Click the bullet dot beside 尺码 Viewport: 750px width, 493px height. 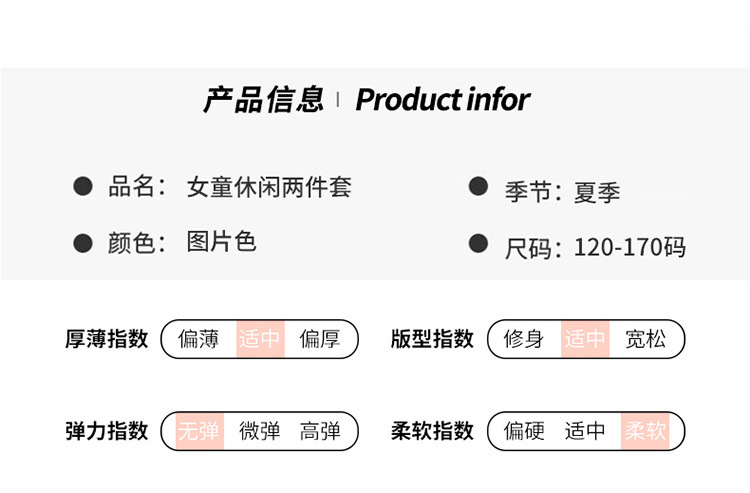(x=479, y=243)
